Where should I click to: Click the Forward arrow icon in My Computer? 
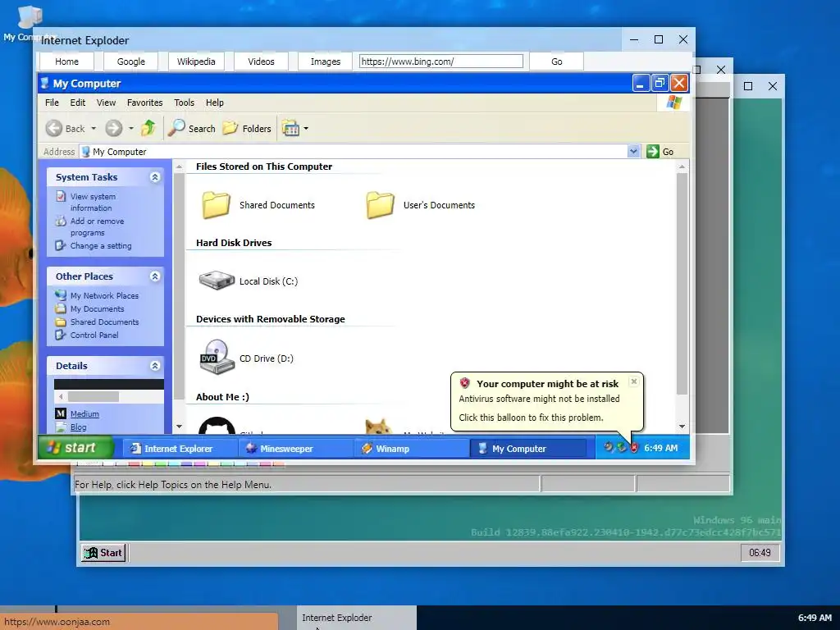click(x=113, y=128)
